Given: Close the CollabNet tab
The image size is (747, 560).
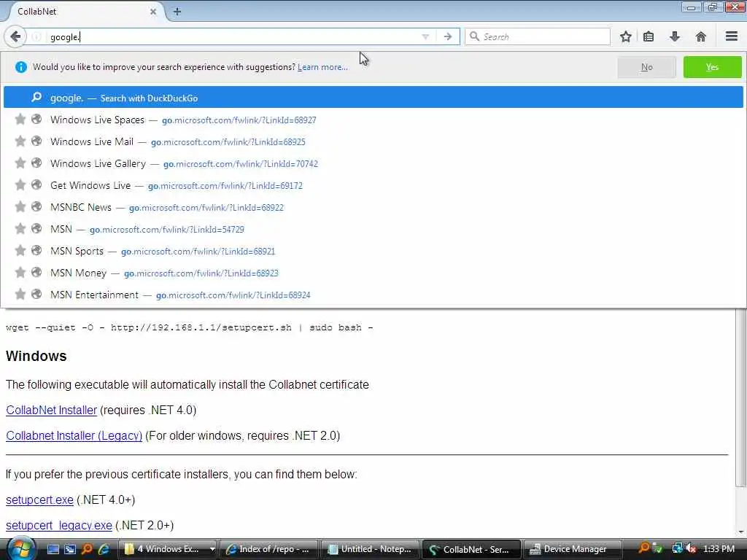Looking at the screenshot, I should (x=153, y=12).
